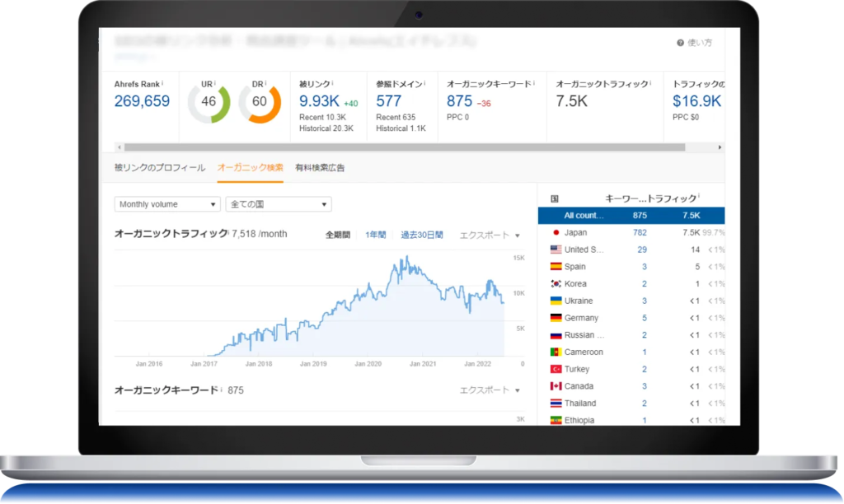The image size is (844, 504).
Task: Click the Spain flag icon in country list
Action: pos(555,267)
